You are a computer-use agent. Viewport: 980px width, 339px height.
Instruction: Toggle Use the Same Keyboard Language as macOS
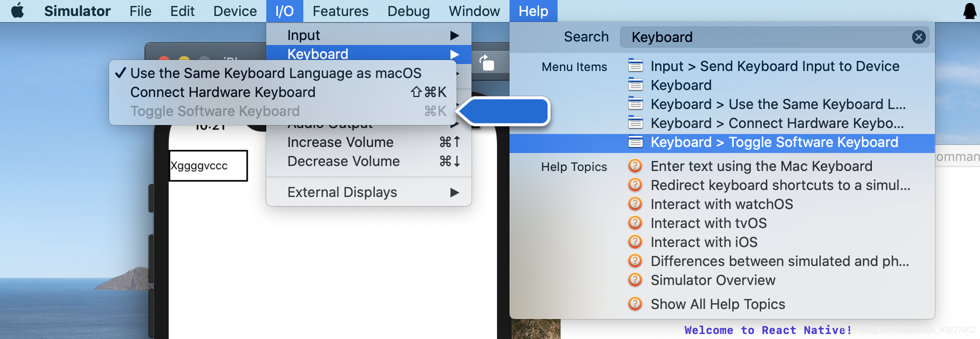(x=283, y=73)
